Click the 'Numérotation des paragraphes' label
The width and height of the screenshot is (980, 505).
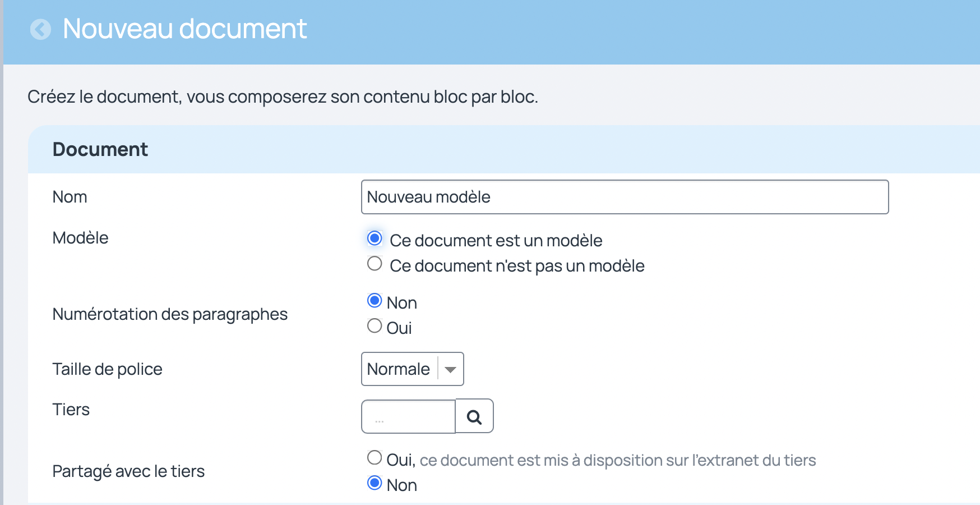coord(170,314)
